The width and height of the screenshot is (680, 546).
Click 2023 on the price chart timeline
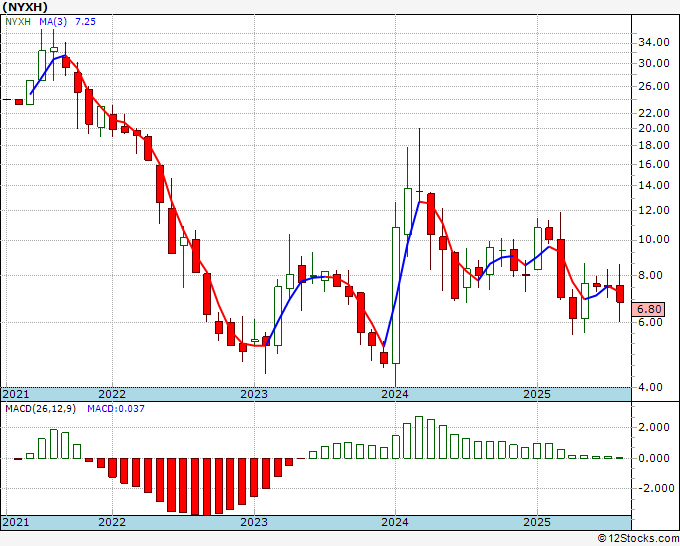point(254,394)
